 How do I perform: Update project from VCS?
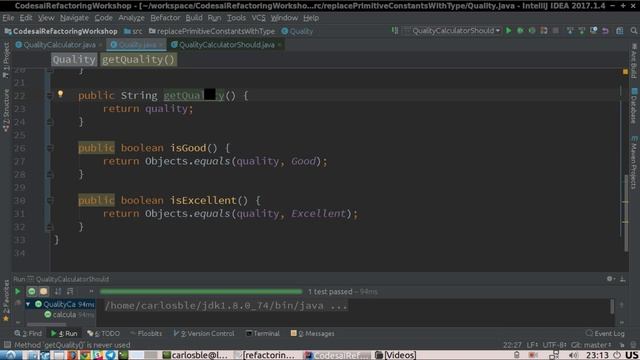570,31
